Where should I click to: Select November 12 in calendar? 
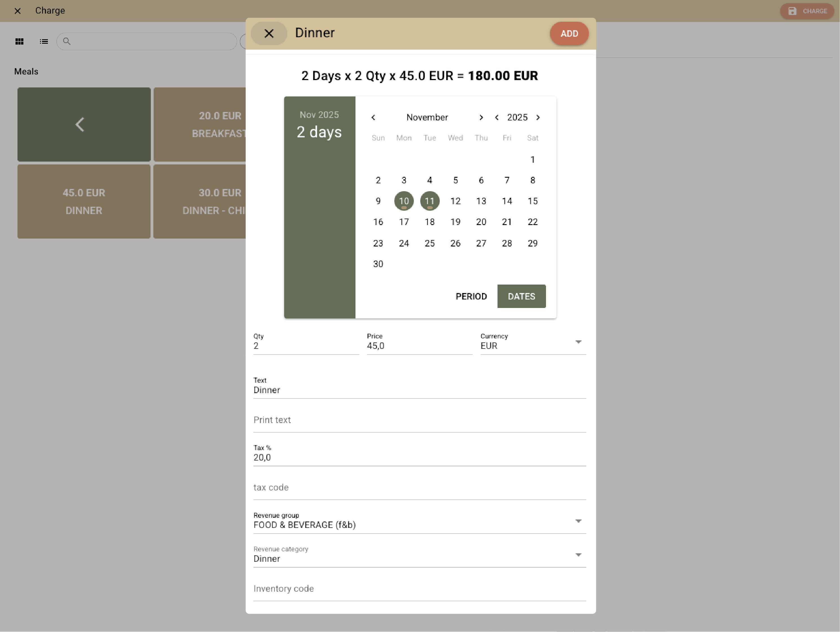coord(455,201)
